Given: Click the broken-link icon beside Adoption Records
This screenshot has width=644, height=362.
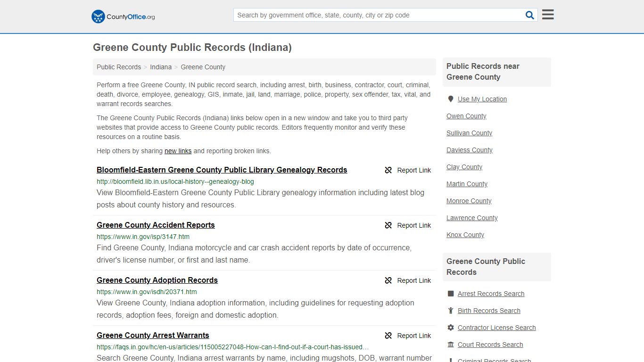Looking at the screenshot, I should (388, 280).
